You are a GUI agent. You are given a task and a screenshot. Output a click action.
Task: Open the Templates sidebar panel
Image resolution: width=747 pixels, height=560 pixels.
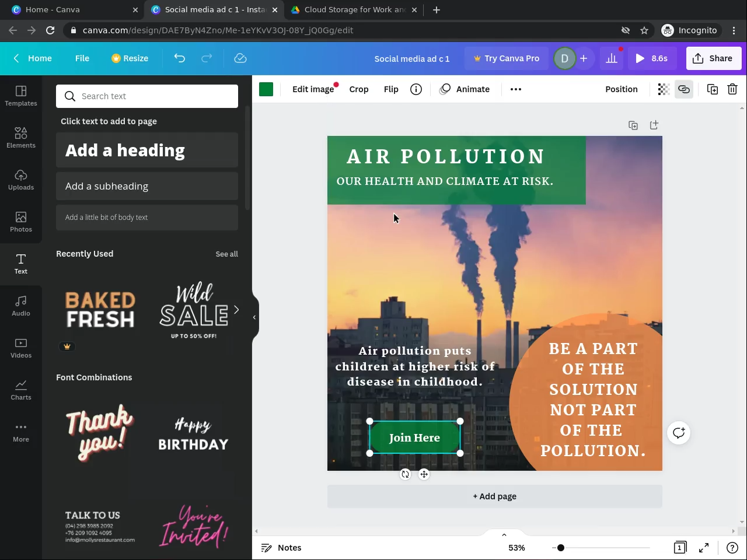tap(21, 96)
